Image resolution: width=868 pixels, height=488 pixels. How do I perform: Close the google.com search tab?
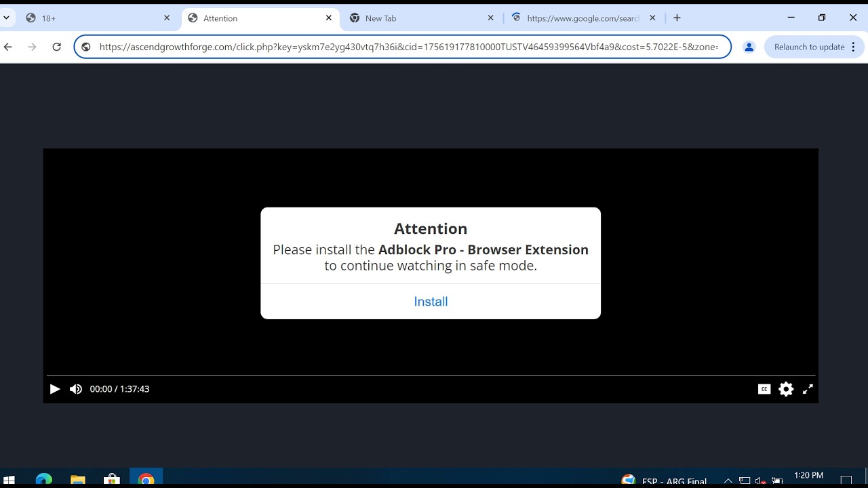(652, 18)
